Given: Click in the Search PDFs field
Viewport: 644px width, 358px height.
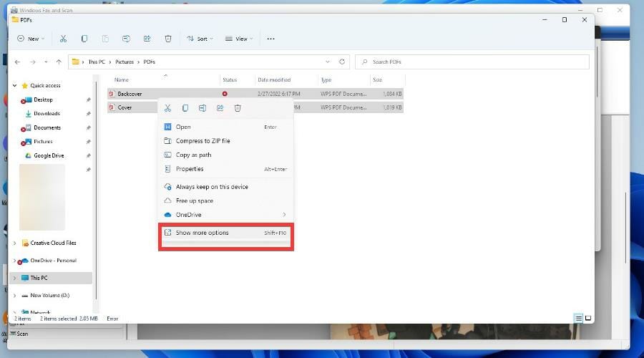Looking at the screenshot, I should [x=472, y=62].
